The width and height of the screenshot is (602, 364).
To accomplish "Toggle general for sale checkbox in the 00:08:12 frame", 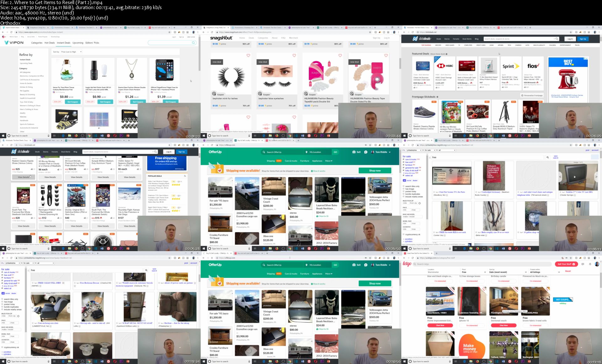I will pyautogui.click(x=404, y=168).
